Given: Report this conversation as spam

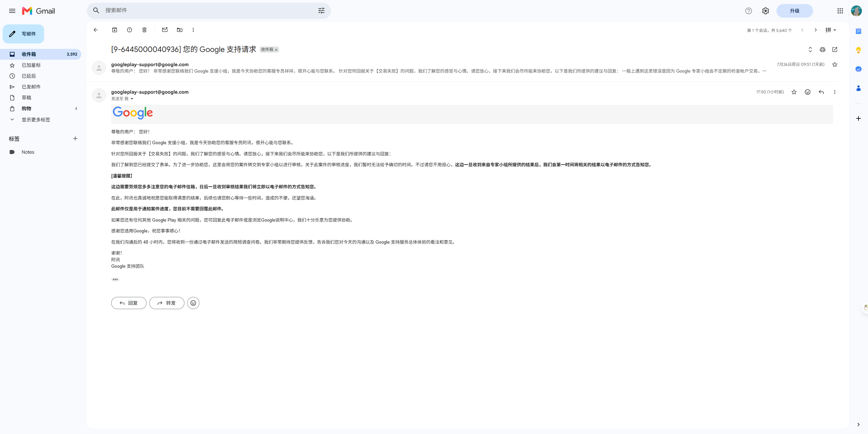Looking at the screenshot, I should (x=130, y=30).
